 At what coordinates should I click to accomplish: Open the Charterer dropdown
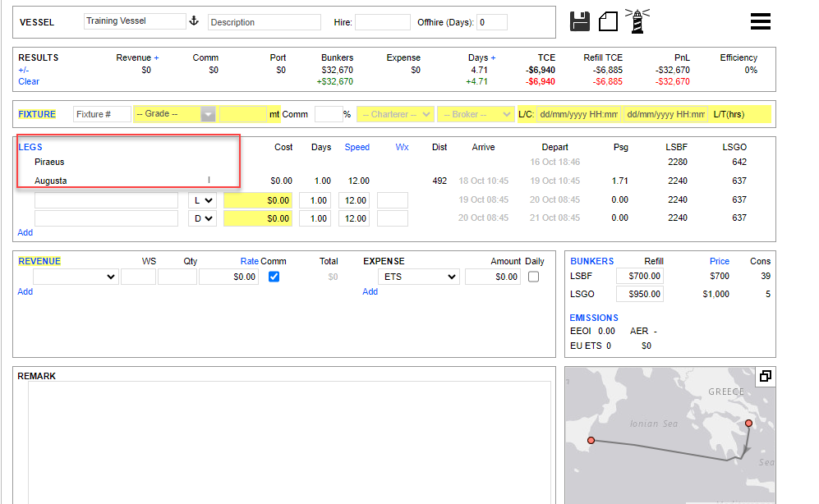[x=394, y=114]
